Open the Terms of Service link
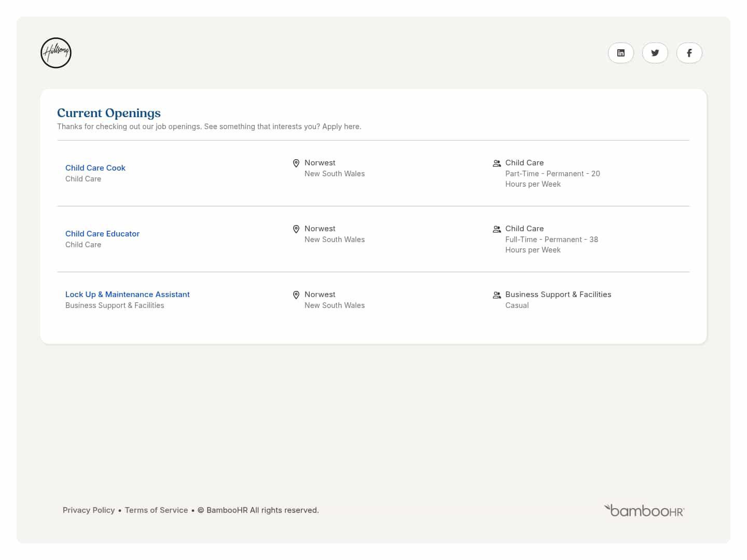 [156, 510]
